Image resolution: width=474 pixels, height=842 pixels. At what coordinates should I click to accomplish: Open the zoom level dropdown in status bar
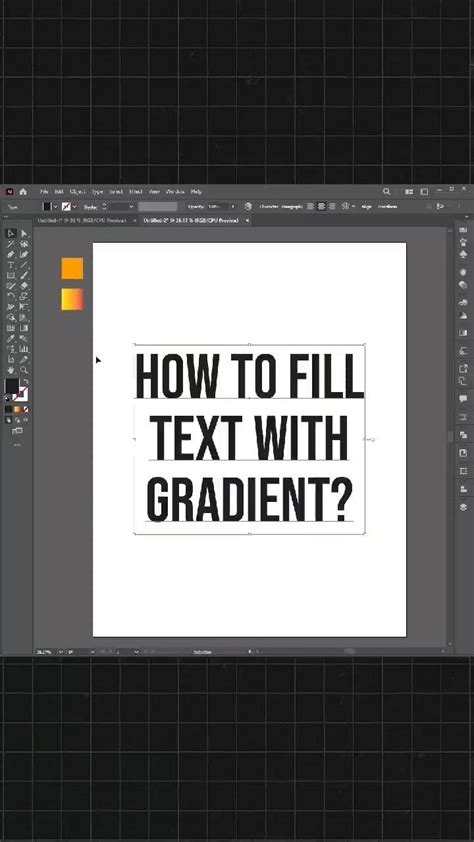coord(60,651)
